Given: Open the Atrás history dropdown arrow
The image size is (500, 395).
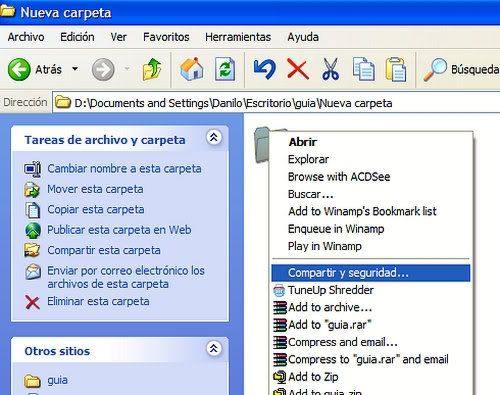Looking at the screenshot, I should tap(75, 69).
